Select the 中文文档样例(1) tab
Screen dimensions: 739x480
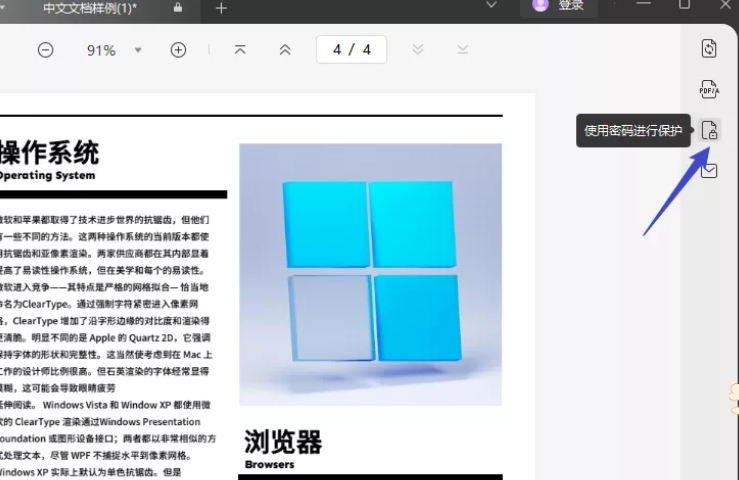[90, 8]
